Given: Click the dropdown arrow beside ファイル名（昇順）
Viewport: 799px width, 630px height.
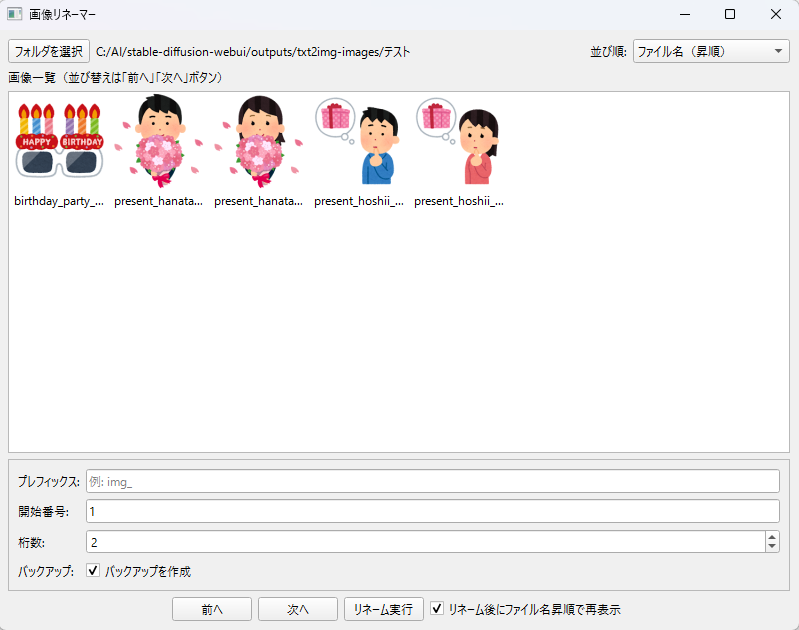Looking at the screenshot, I should (x=778, y=51).
